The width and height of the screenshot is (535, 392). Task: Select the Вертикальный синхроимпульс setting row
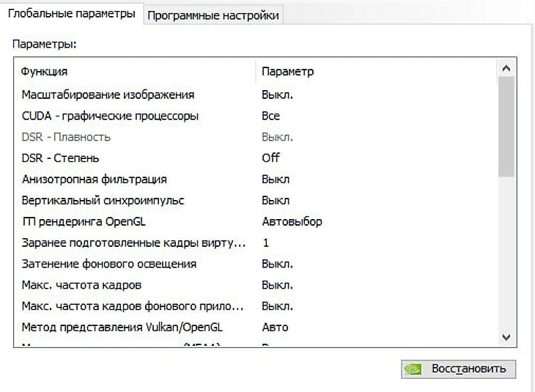(103, 200)
